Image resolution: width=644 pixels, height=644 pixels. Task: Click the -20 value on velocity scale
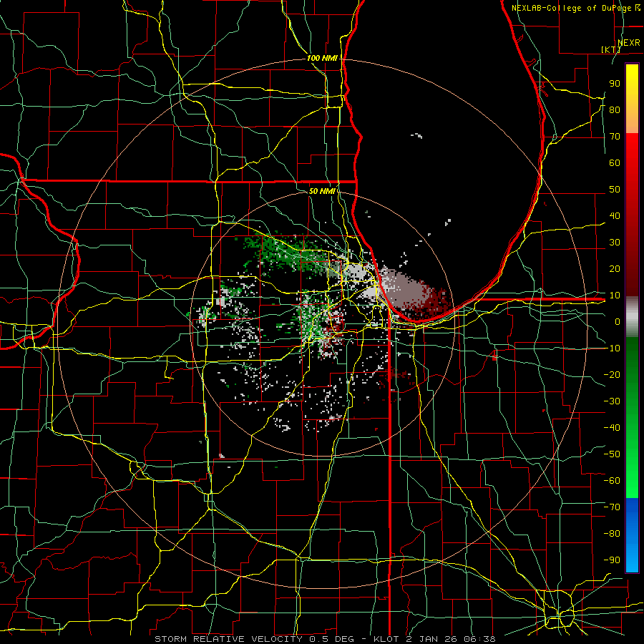pyautogui.click(x=612, y=374)
